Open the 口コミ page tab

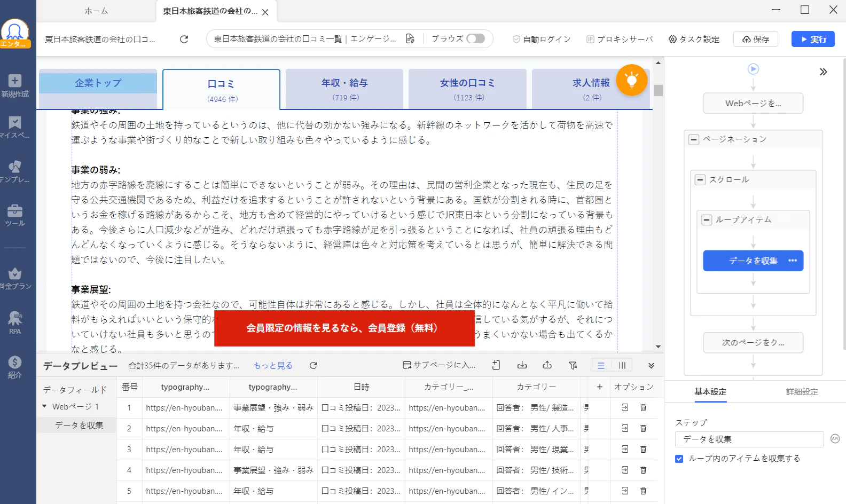pos(221,90)
